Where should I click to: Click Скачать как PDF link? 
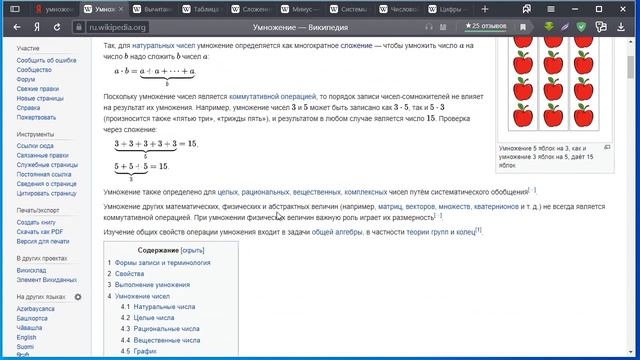(x=40, y=232)
